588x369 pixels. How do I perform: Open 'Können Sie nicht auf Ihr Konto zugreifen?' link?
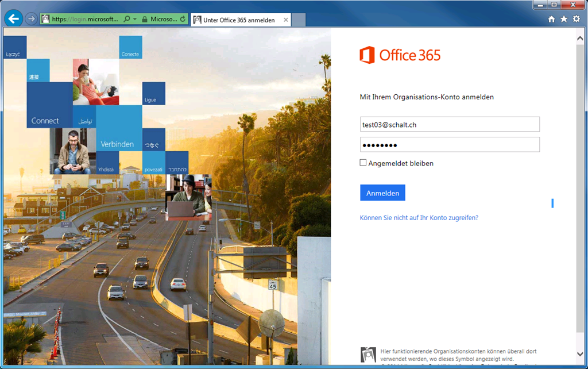419,218
